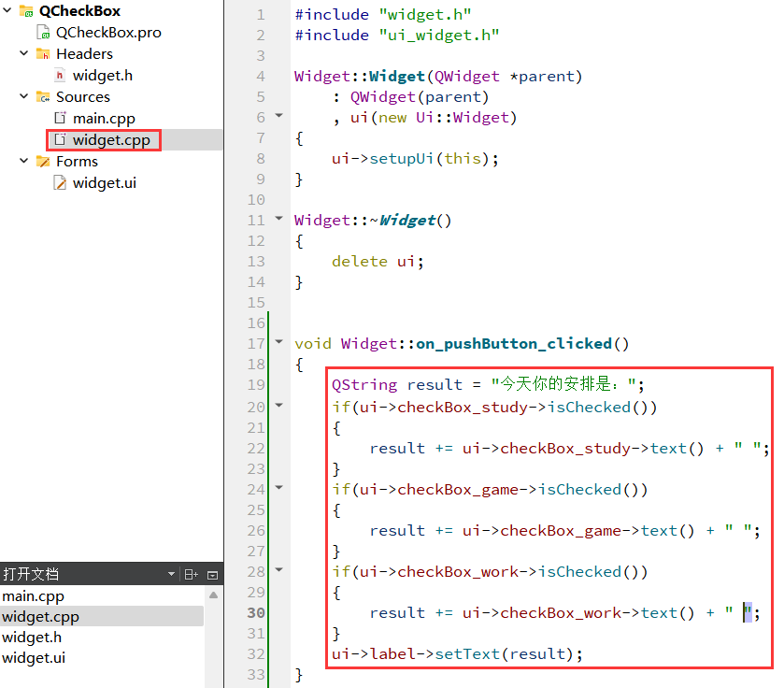Collapse the Headers folder
Screen dimensions: 784x688
click(23, 53)
